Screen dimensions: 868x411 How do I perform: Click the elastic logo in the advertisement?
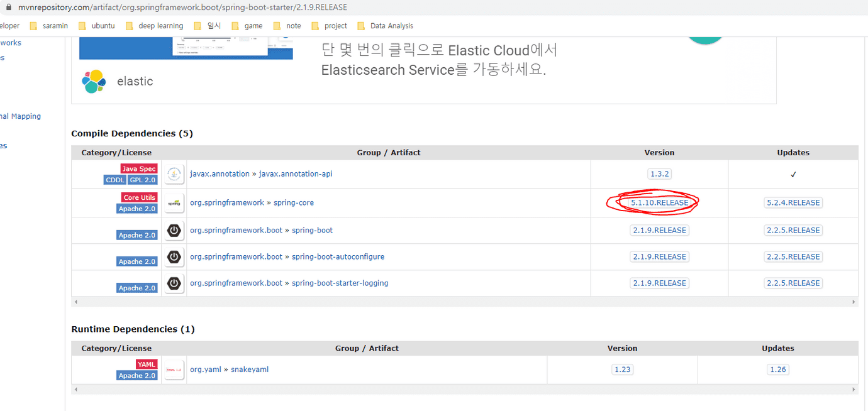(93, 80)
